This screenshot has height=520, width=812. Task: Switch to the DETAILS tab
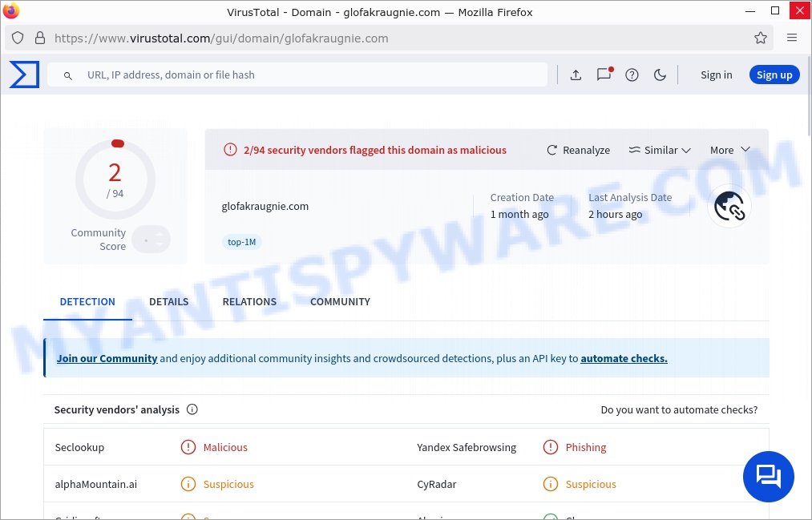pos(169,301)
